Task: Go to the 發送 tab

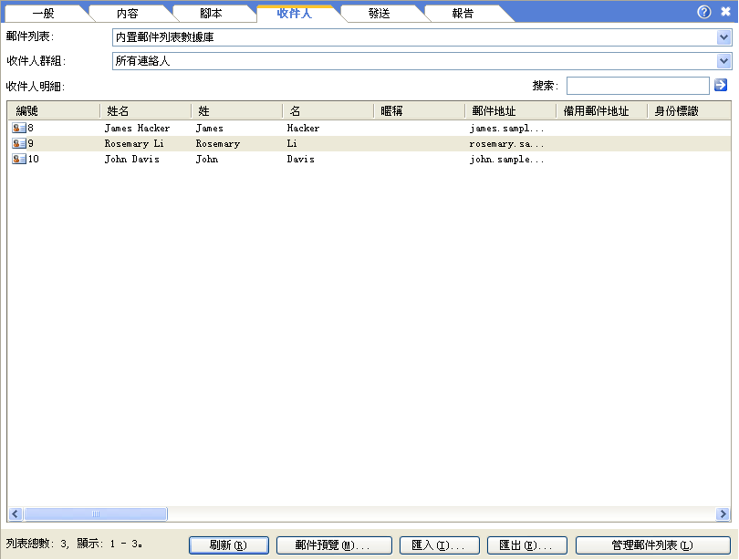Action: (x=380, y=14)
